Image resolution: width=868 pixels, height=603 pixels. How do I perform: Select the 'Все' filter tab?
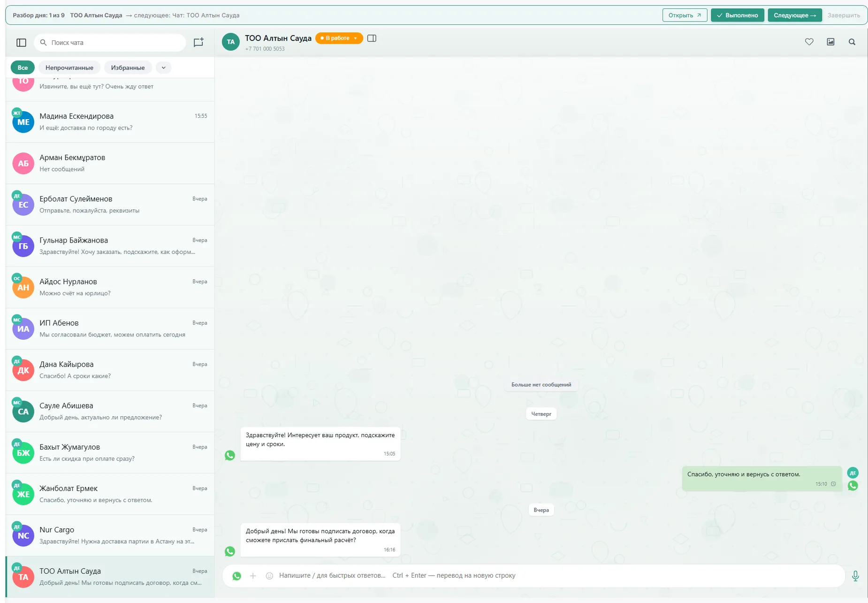[23, 68]
